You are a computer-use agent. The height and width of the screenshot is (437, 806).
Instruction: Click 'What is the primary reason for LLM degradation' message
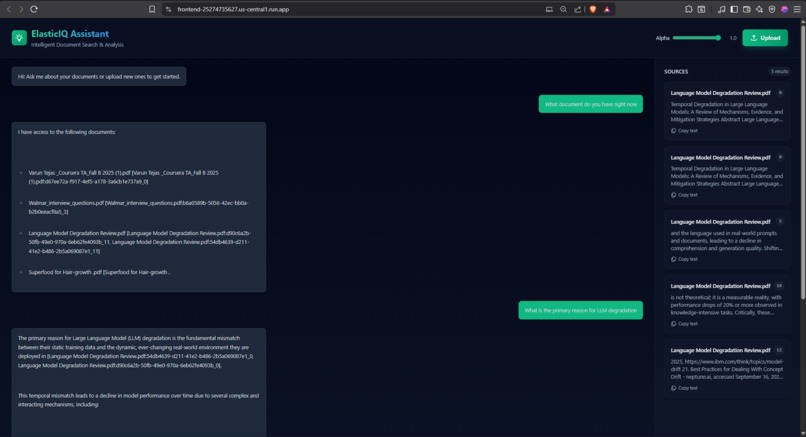click(x=580, y=310)
